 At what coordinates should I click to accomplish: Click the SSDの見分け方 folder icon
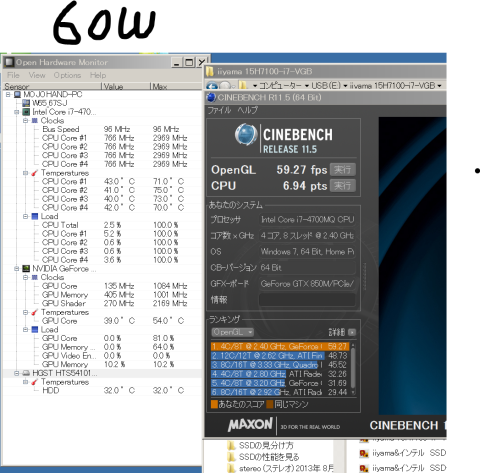[x=231, y=446]
